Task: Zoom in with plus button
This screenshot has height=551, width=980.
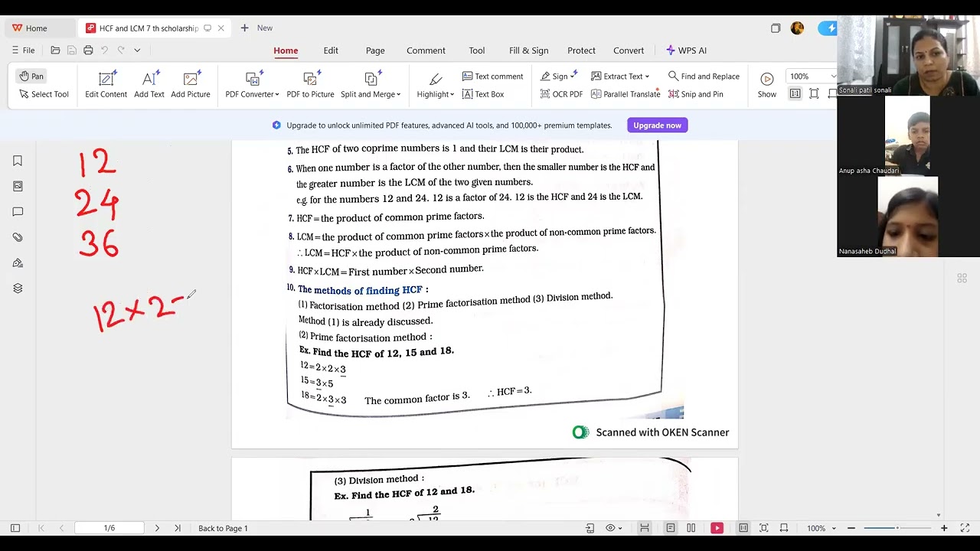Action: pos(944,528)
